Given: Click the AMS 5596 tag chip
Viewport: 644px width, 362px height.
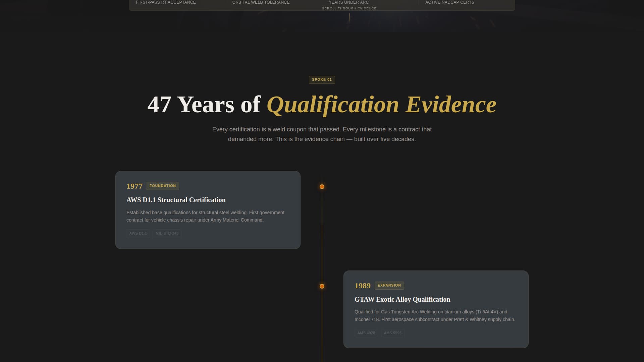Looking at the screenshot, I should click(392, 333).
